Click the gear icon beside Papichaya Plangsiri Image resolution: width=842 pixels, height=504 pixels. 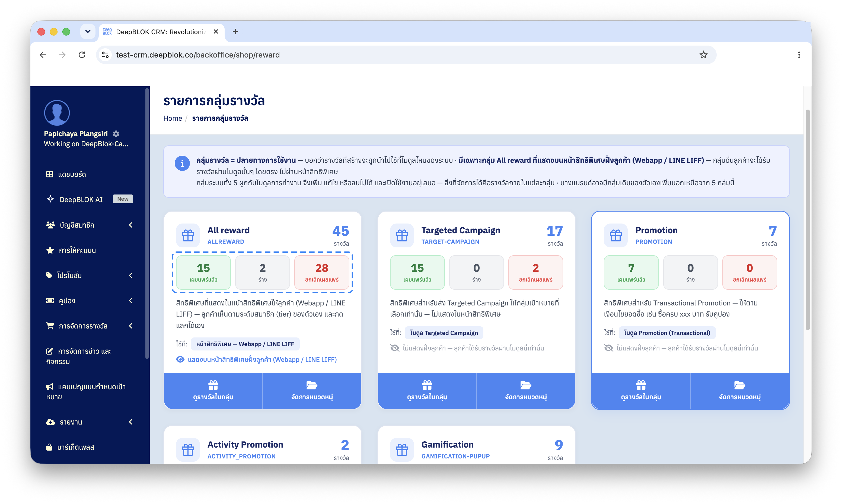click(x=116, y=134)
